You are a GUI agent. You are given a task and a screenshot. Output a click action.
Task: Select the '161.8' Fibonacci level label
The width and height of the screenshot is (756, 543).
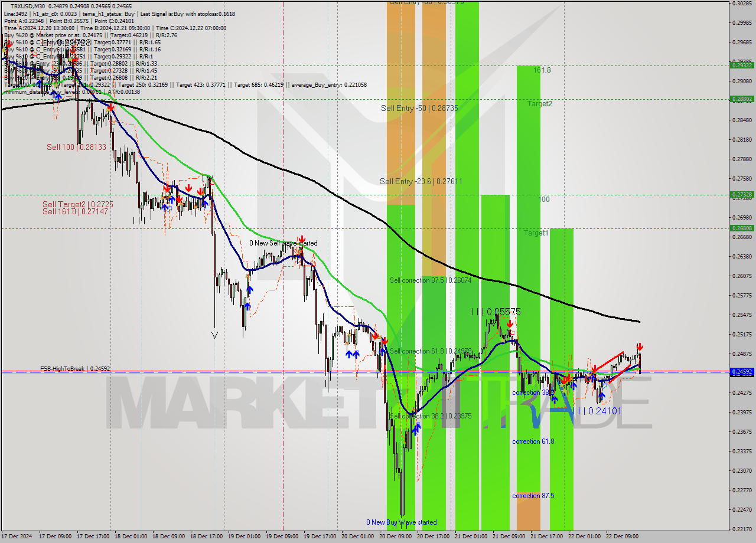coord(542,70)
